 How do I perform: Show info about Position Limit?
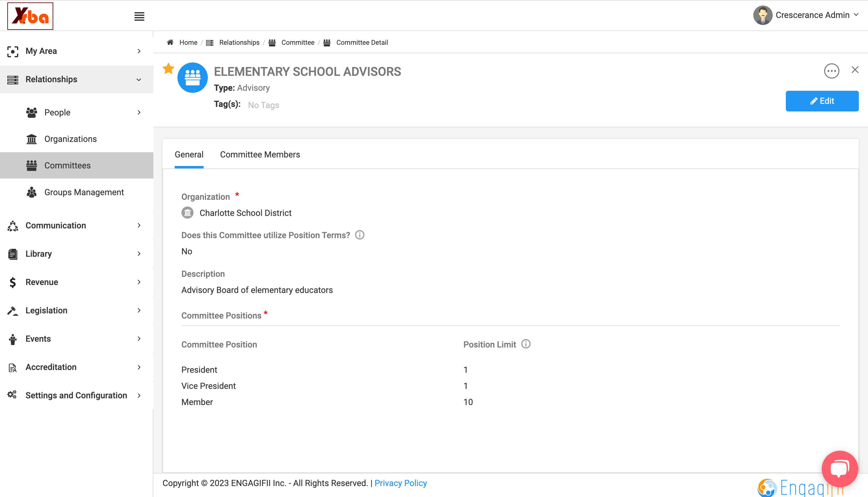(x=526, y=344)
